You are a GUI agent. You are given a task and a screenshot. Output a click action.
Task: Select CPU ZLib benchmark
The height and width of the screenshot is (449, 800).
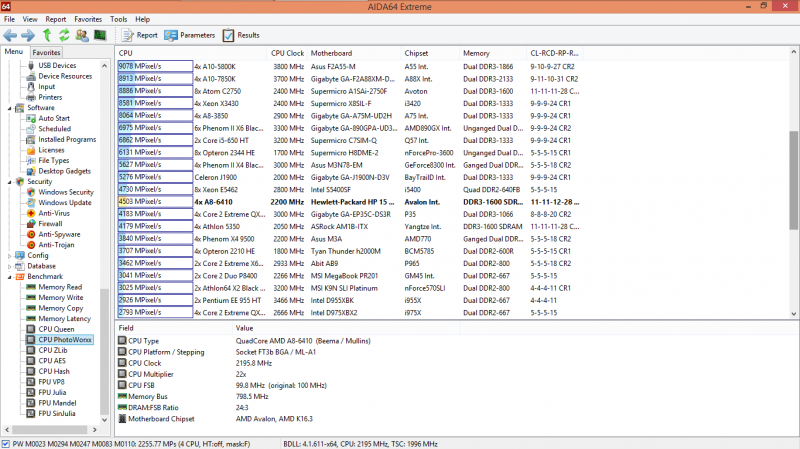point(53,350)
